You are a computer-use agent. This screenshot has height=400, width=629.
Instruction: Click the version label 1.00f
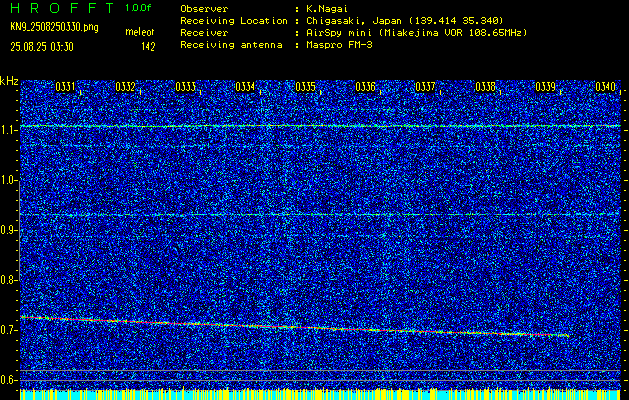tap(138, 8)
